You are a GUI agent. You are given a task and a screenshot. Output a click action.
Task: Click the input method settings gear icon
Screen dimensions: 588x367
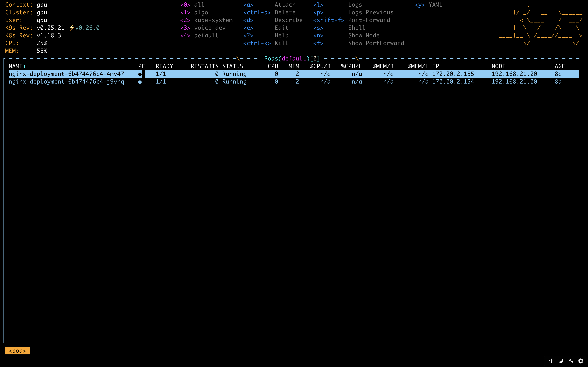tap(580, 361)
